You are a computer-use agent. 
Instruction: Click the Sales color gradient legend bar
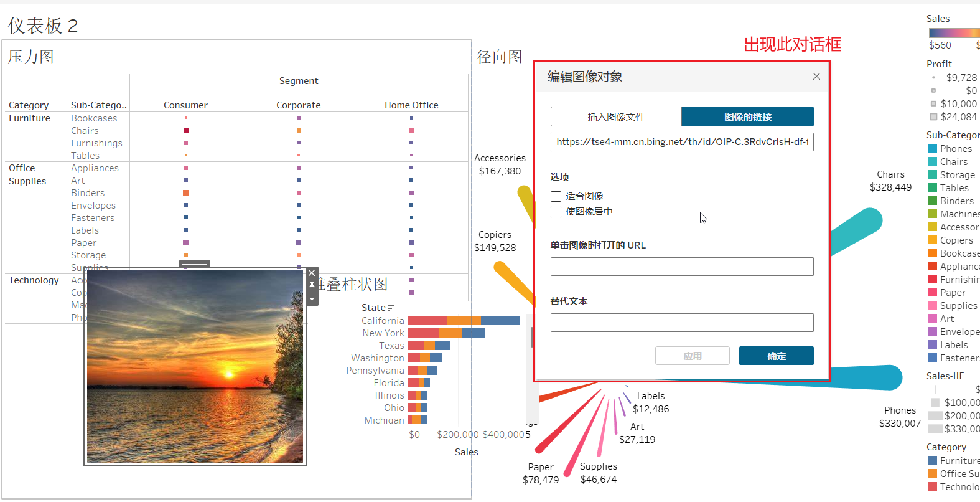(953, 32)
